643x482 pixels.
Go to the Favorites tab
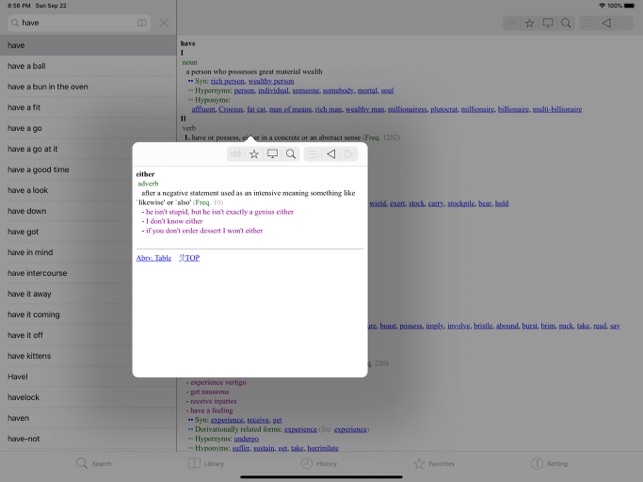click(x=434, y=464)
